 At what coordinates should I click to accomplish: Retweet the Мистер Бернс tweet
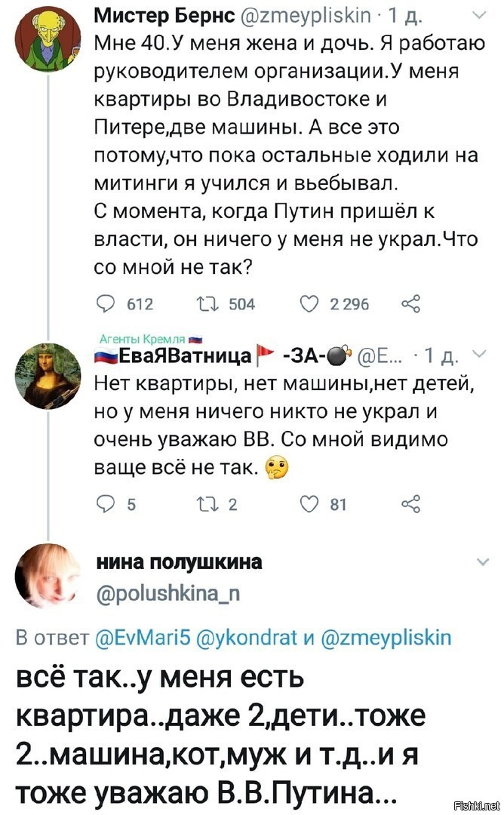click(206, 303)
